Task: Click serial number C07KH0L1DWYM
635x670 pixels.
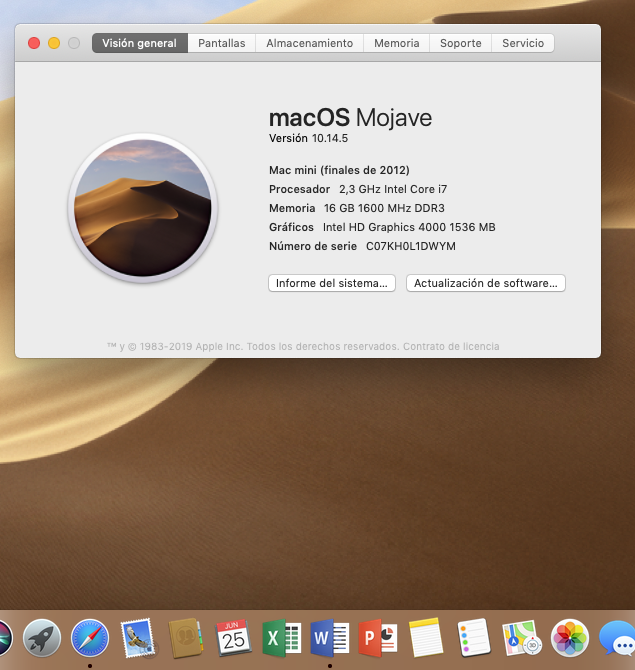Action: click(x=411, y=247)
